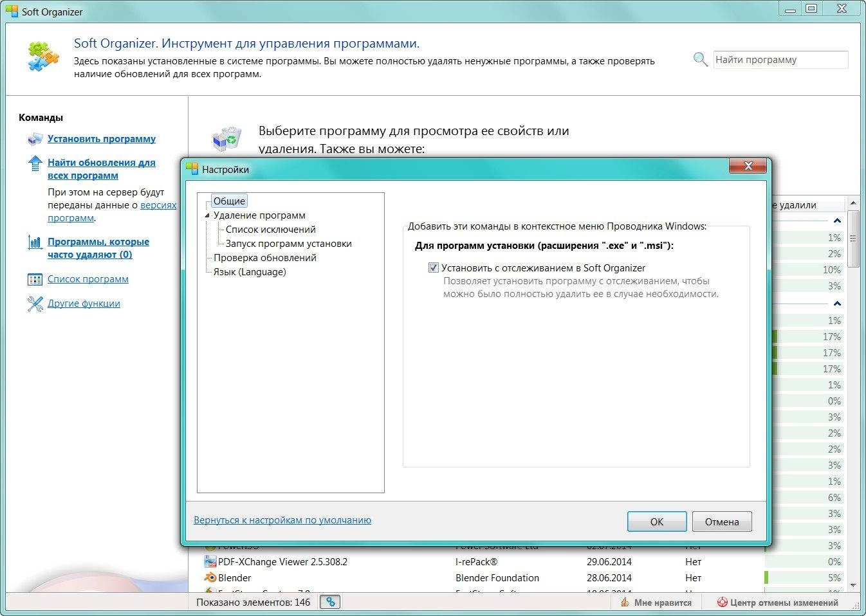This screenshot has height=616, width=866.
Task: Click the wrench icon for Другие функции
Action: tap(35, 303)
